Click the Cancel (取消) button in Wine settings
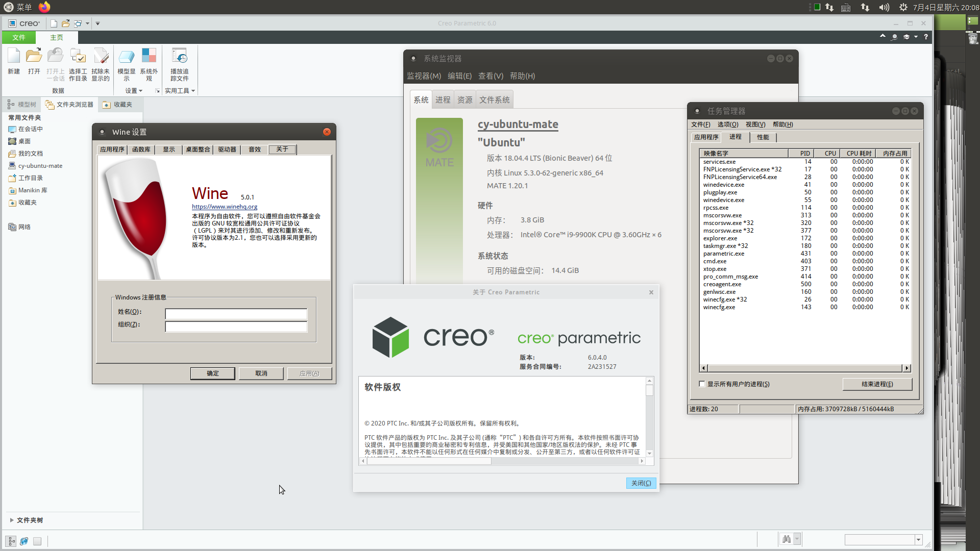Image resolution: width=980 pixels, height=551 pixels. (261, 373)
